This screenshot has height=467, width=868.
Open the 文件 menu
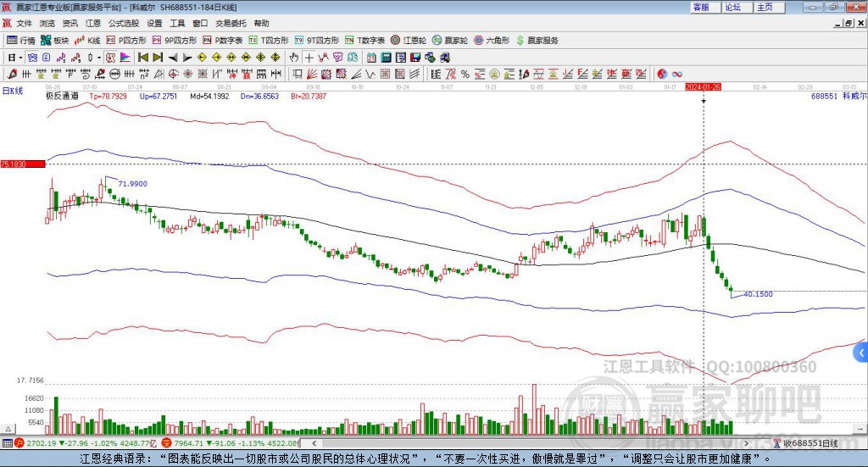click(25, 23)
